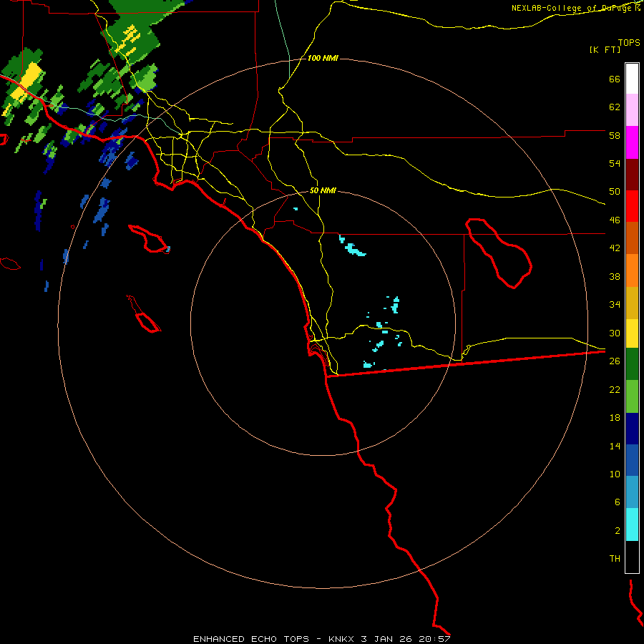644x644 pixels.
Task: Click the "26" scale value in legend
Action: (x=615, y=361)
